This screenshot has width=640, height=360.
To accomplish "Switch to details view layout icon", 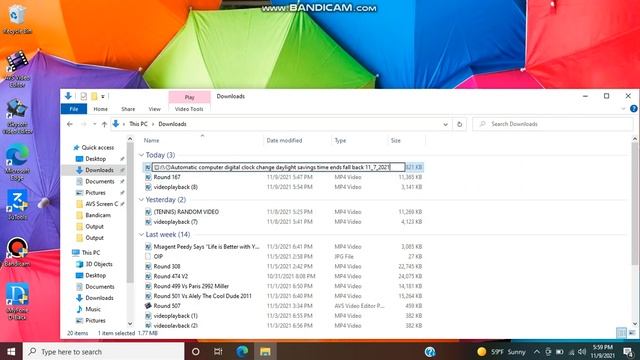I will 621,333.
